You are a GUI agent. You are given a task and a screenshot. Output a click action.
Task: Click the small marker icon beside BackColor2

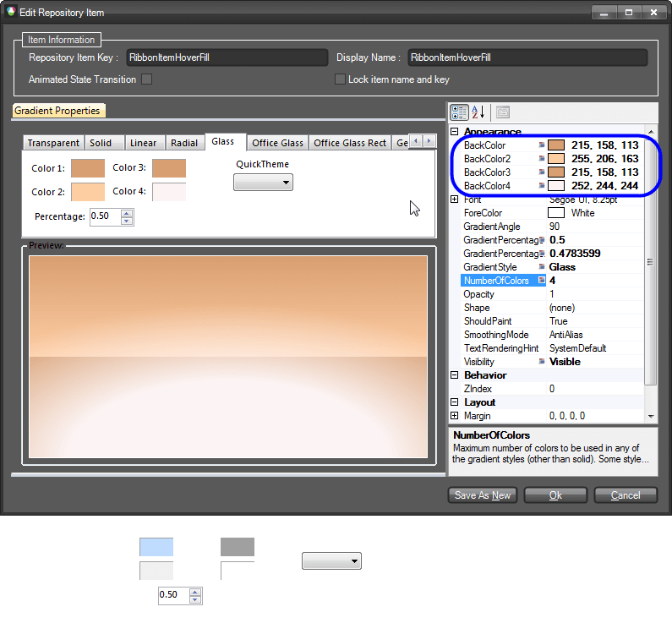pyautogui.click(x=542, y=159)
